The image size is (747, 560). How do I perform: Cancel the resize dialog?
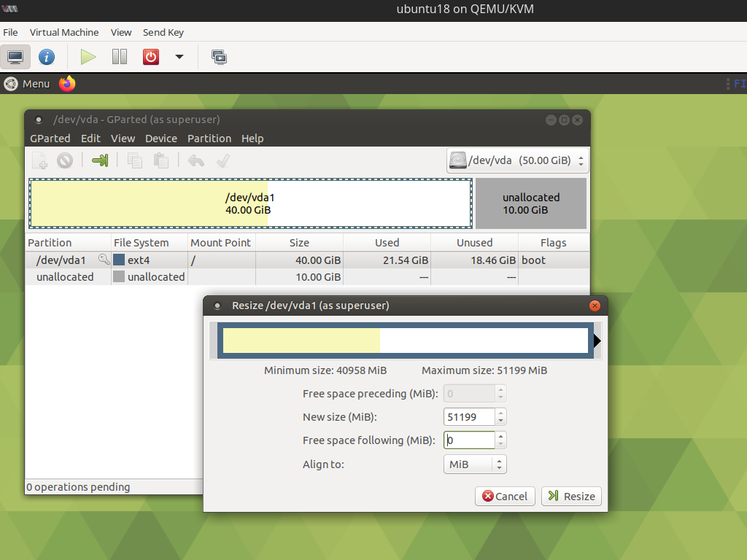pyautogui.click(x=505, y=496)
